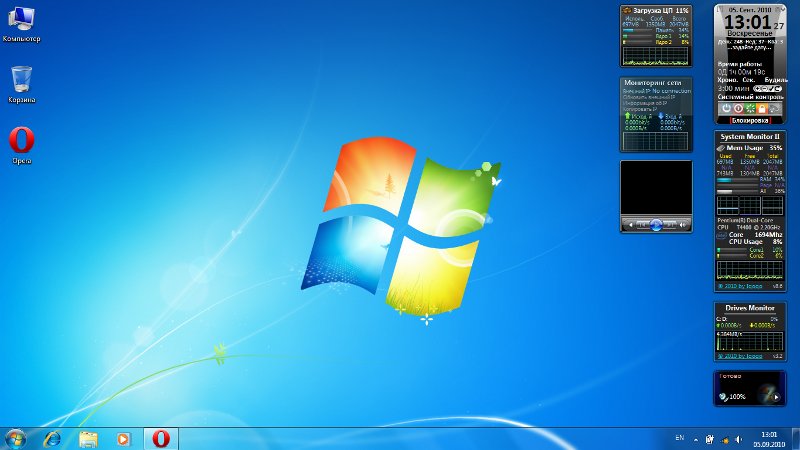Screen dimensions: 800x450
Task: Click the Ядро 1 usage bar
Action: pyautogui.click(x=637, y=37)
